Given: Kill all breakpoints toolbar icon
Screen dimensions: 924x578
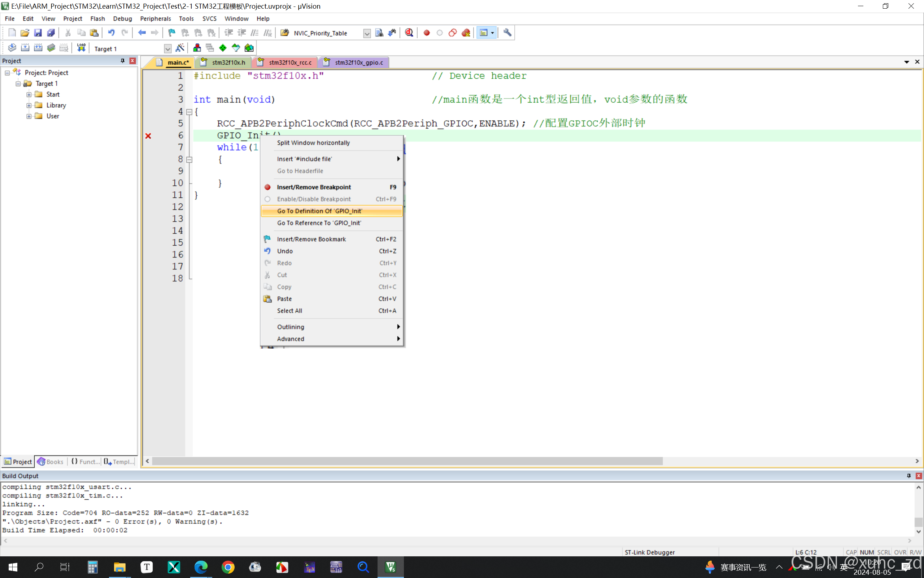Looking at the screenshot, I should click(466, 33).
